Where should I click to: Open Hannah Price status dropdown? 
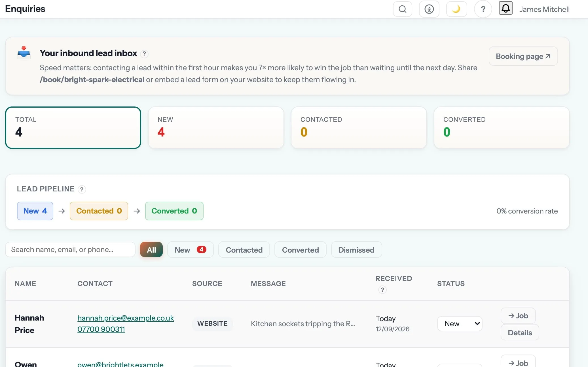coord(460,323)
